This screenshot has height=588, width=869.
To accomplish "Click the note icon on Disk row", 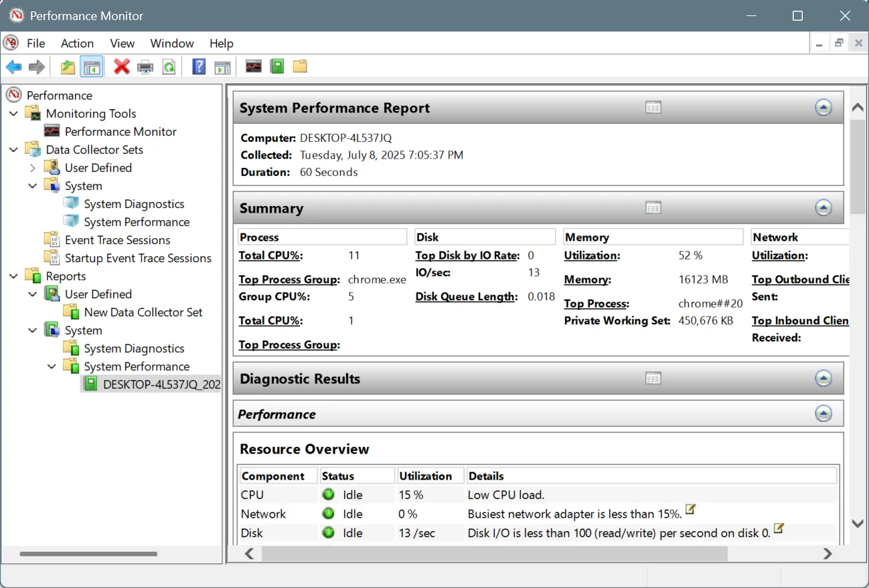I will tap(779, 528).
